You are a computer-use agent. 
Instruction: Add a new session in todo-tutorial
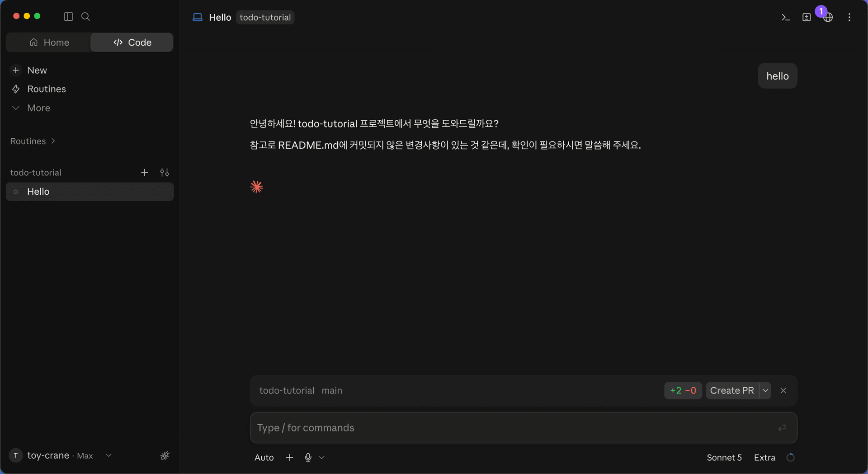145,173
